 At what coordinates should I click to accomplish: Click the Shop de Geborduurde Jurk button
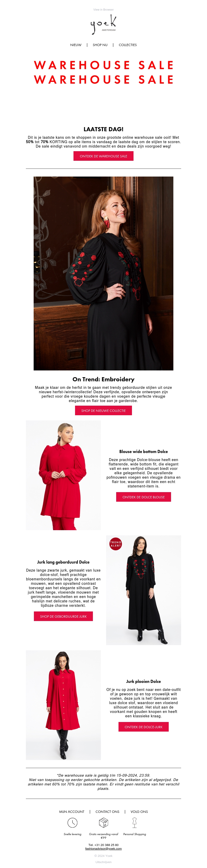point(63,616)
